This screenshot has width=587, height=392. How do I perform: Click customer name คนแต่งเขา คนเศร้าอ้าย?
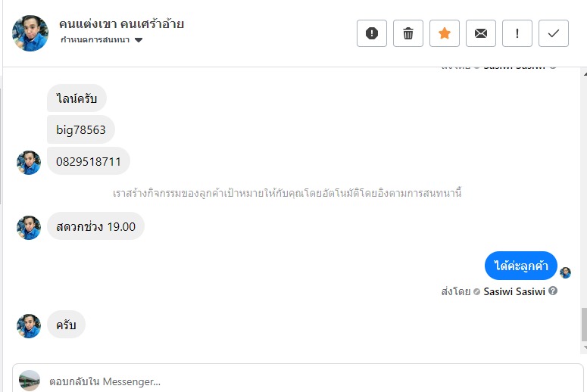tap(121, 23)
